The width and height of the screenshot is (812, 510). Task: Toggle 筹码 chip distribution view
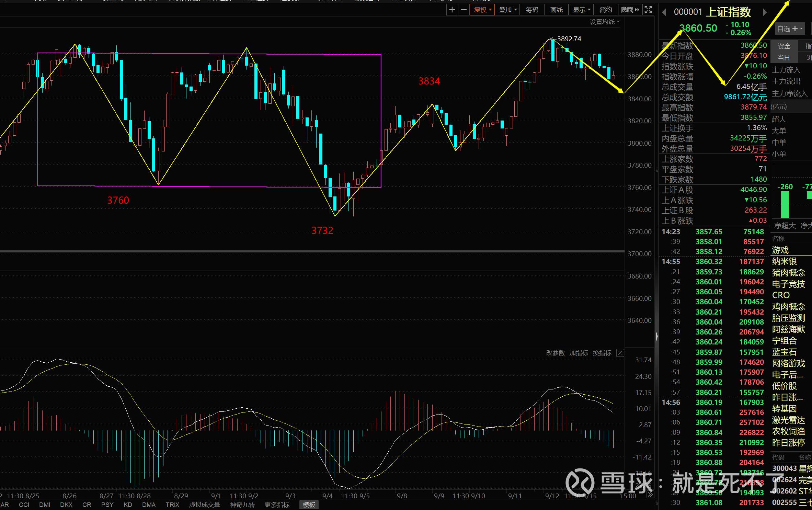(x=532, y=10)
